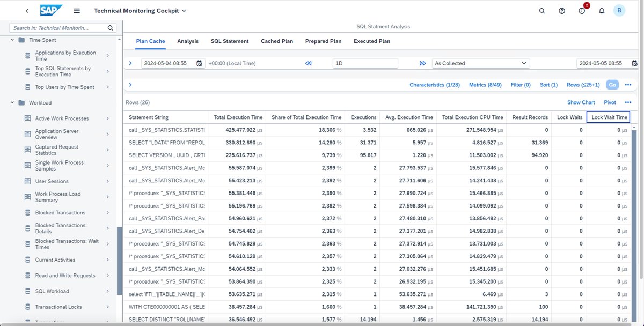Open the start date calendar picker
The height and width of the screenshot is (326, 644).
point(199,63)
